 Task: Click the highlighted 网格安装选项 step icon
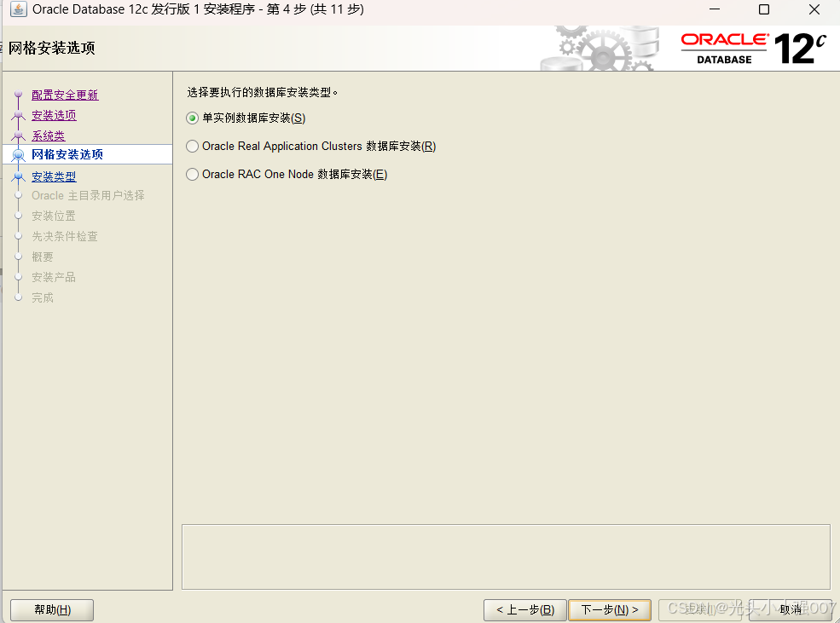[19, 153]
